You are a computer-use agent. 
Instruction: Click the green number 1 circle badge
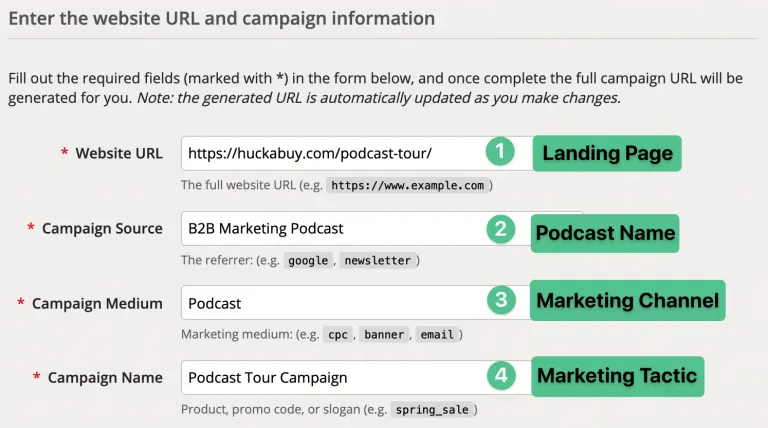(x=500, y=151)
